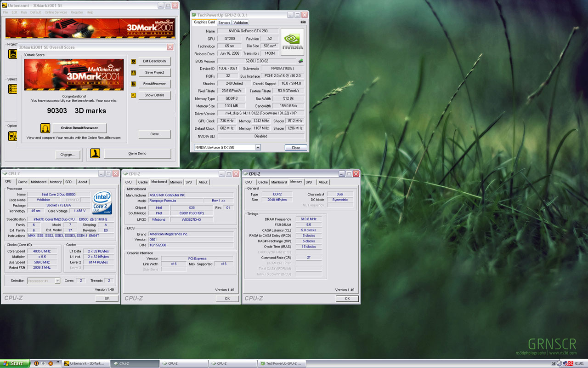Select the Graphics Card tab in GPU-Z
This screenshot has width=588, height=368.
pyautogui.click(x=204, y=22)
